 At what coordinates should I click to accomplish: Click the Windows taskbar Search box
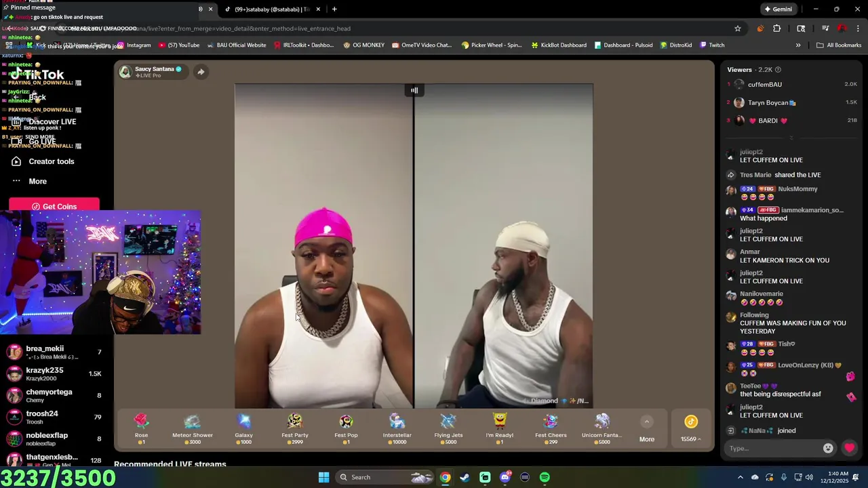tap(384, 477)
